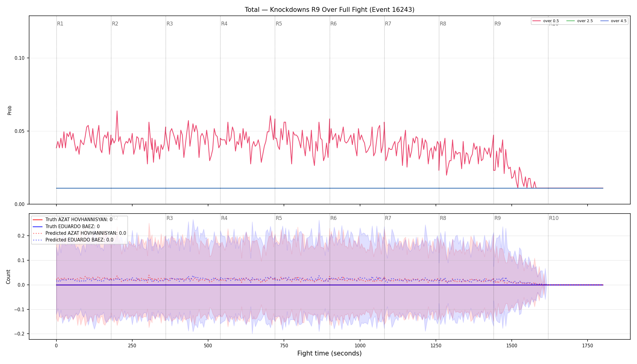This screenshot has height=364, width=637.
Task: Click the R4 round label in top chart
Action: coord(224,24)
